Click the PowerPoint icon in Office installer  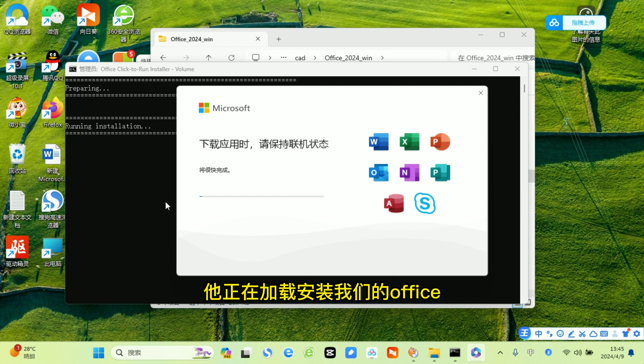pos(440,142)
